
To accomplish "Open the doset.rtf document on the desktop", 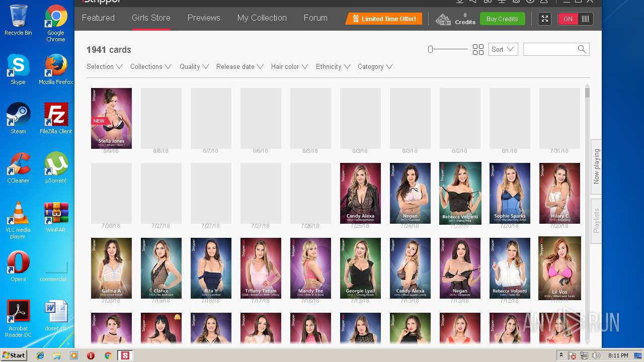I will 56,316.
